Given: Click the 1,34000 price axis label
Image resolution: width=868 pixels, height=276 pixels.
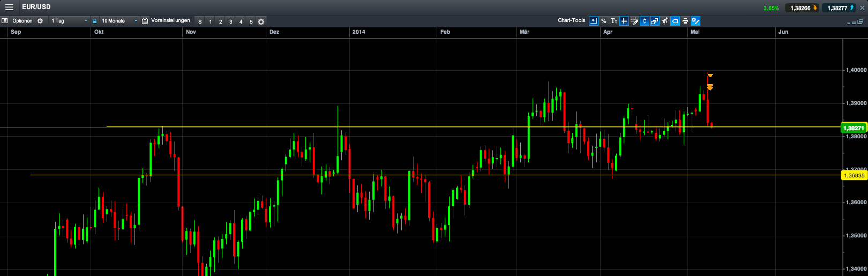Looking at the screenshot, I should 856,268.
